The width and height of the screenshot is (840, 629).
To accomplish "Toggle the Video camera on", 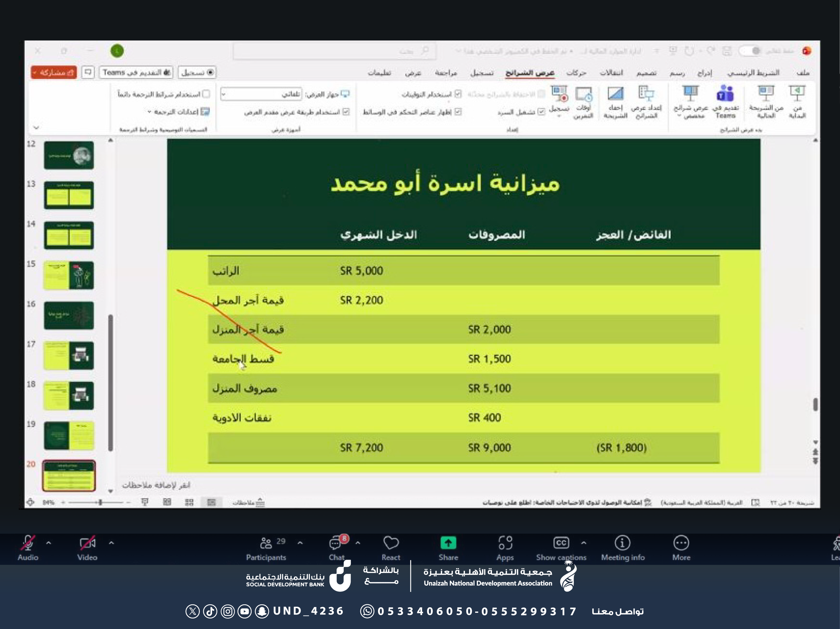I will tap(87, 543).
